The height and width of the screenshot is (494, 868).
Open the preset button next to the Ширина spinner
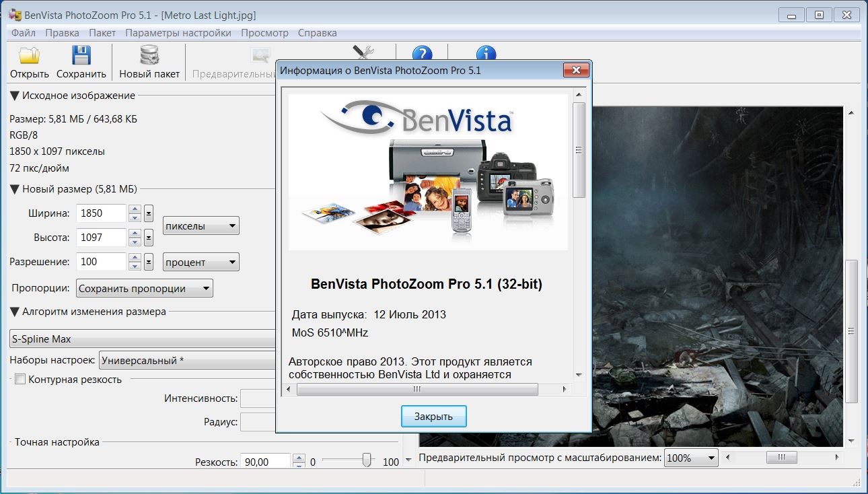[x=149, y=213]
